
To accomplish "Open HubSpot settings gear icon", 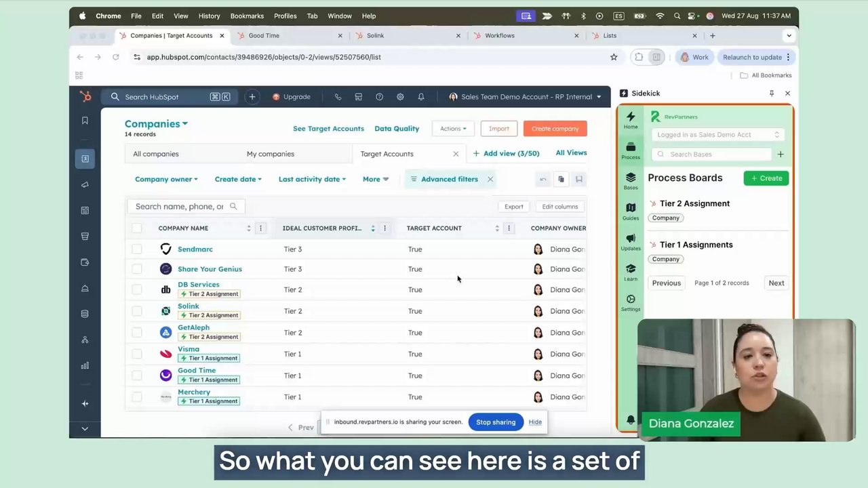I will click(x=400, y=97).
